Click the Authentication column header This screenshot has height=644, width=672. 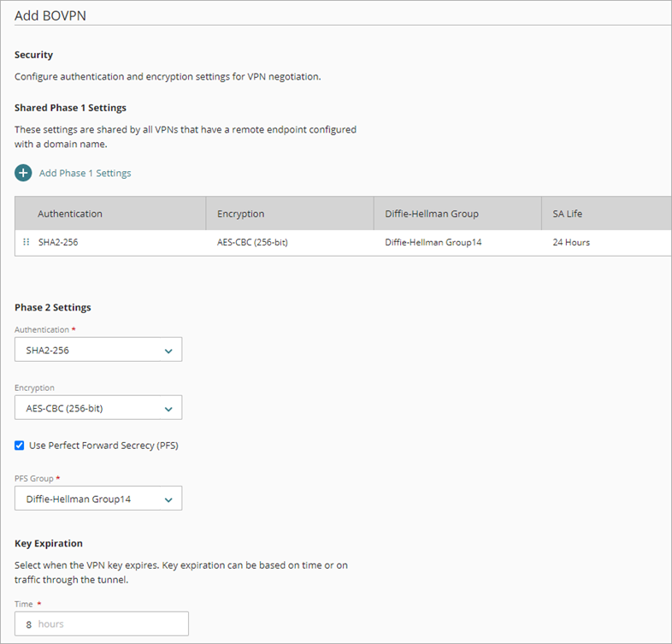click(70, 214)
